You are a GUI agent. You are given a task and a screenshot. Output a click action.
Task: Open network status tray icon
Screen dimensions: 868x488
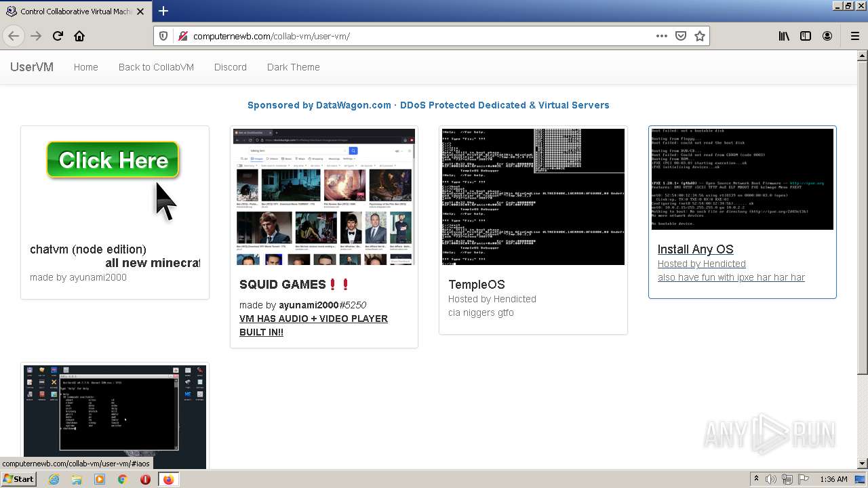click(787, 479)
